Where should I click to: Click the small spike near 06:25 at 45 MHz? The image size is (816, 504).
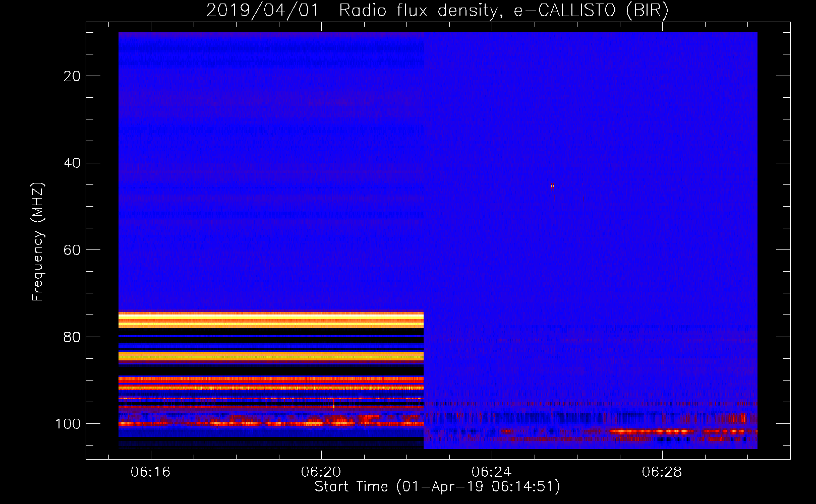click(553, 185)
